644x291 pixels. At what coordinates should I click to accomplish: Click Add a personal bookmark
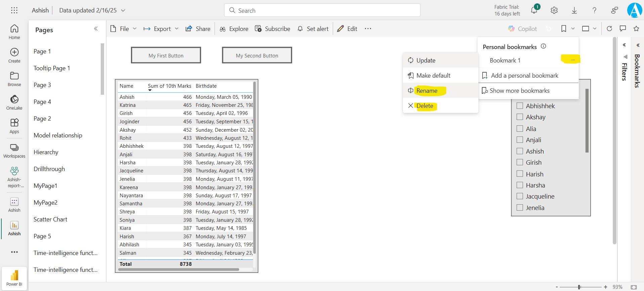pyautogui.click(x=524, y=76)
